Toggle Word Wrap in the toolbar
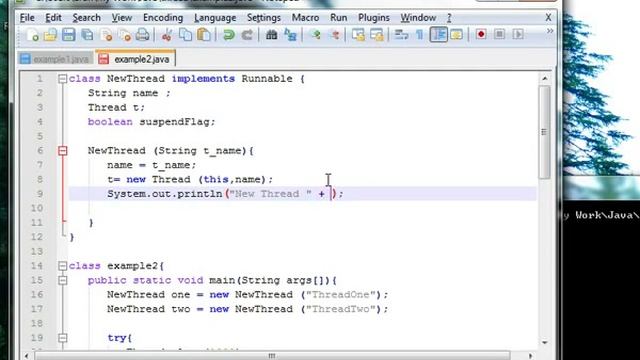 click(x=401, y=35)
